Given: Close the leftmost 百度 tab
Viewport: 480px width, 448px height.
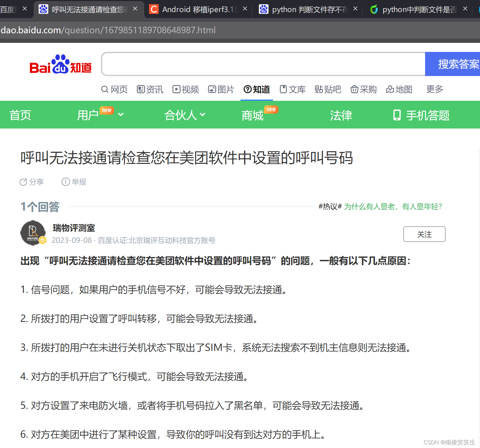Looking at the screenshot, I should (x=25, y=9).
